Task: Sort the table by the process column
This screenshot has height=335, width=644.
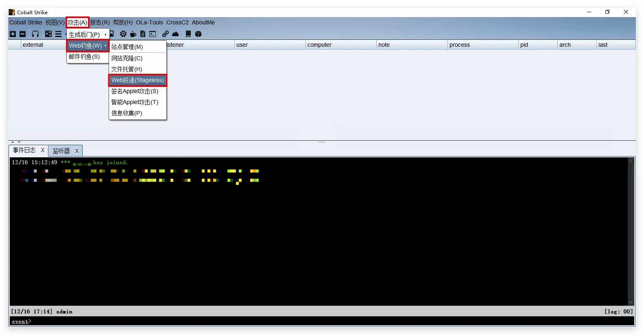Action: click(482, 45)
